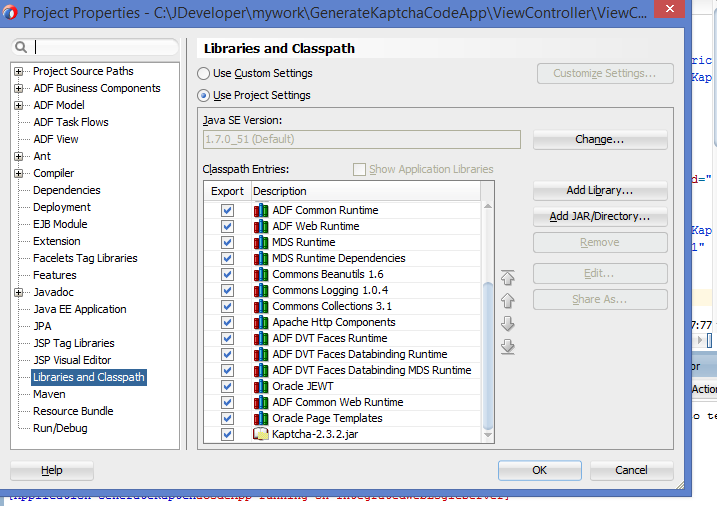Click the classpath scrollbar down arrow
The width and height of the screenshot is (717, 506).
coord(488,435)
